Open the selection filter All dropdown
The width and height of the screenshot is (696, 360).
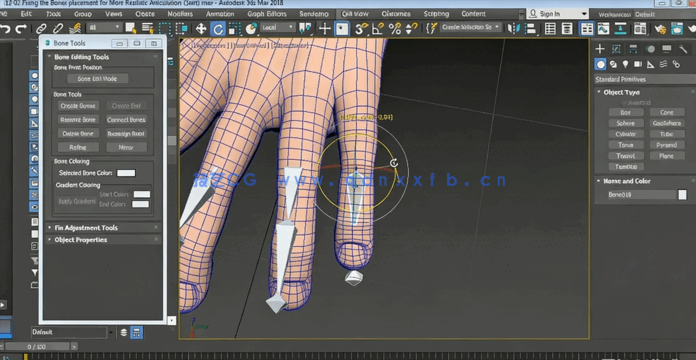click(x=104, y=28)
